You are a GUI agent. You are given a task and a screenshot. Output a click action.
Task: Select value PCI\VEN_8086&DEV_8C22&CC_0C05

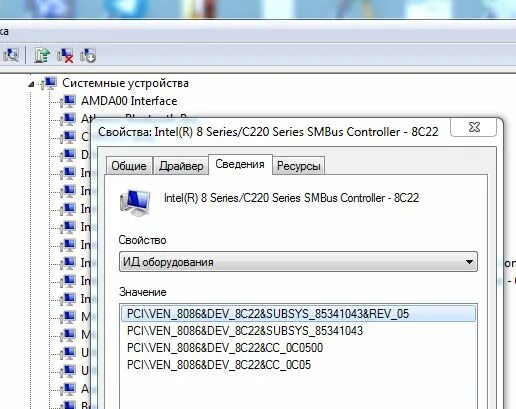click(x=219, y=365)
